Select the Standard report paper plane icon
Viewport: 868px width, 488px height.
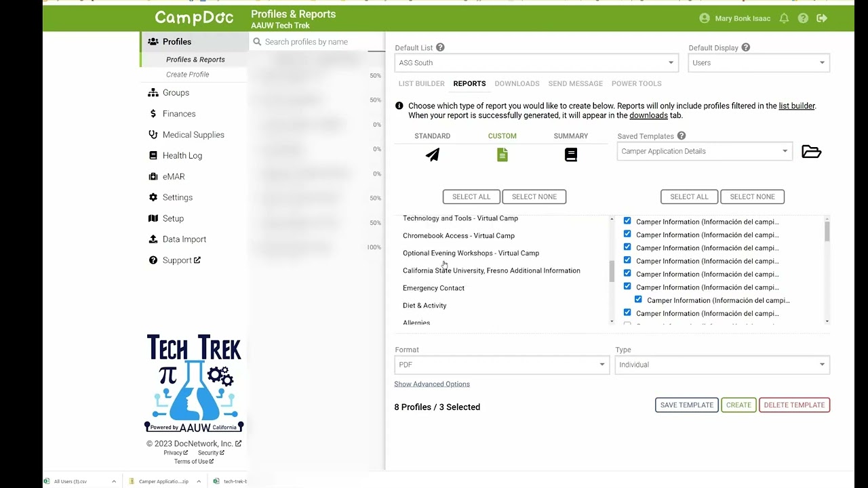433,155
